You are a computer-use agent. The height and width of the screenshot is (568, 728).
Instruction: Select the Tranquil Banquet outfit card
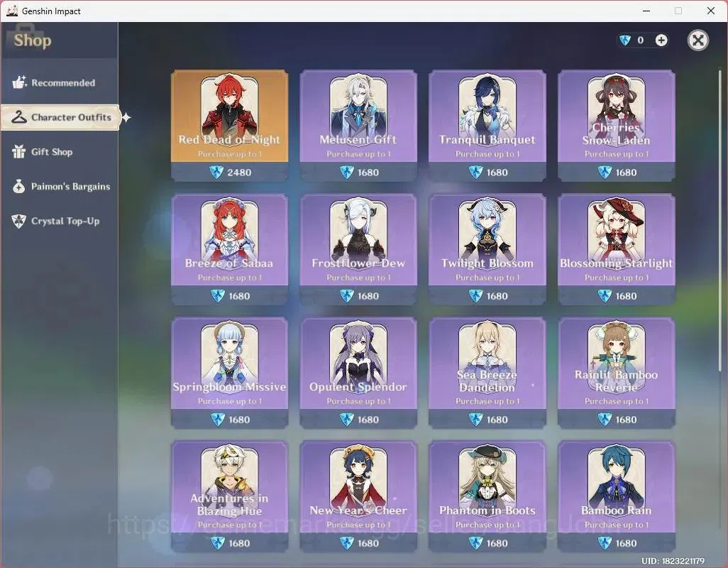click(487, 126)
